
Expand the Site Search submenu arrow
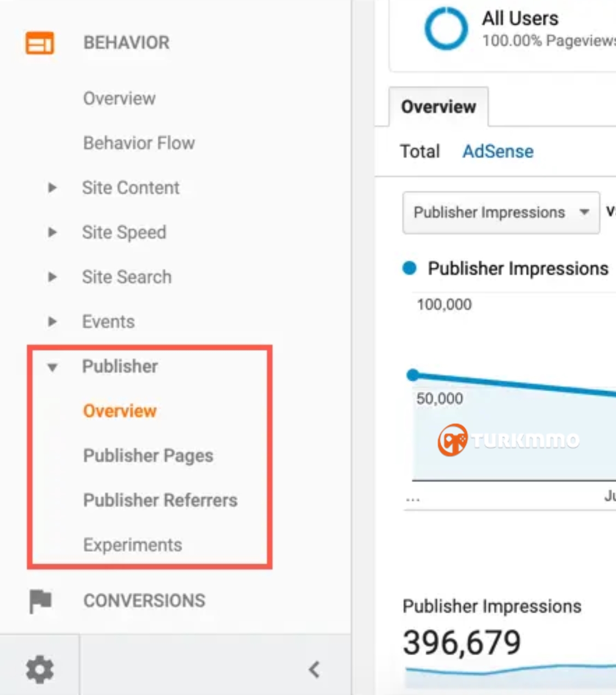tap(52, 277)
